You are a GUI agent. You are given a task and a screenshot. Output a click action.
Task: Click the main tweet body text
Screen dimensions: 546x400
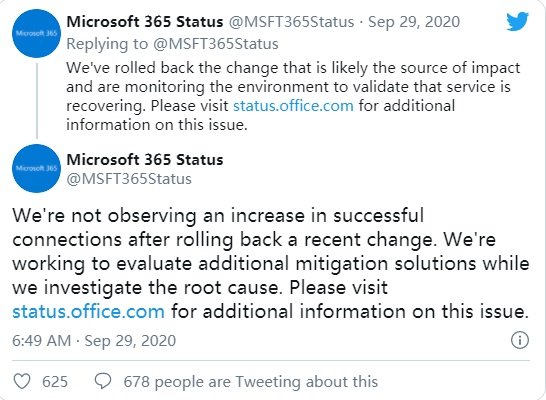pos(271,264)
